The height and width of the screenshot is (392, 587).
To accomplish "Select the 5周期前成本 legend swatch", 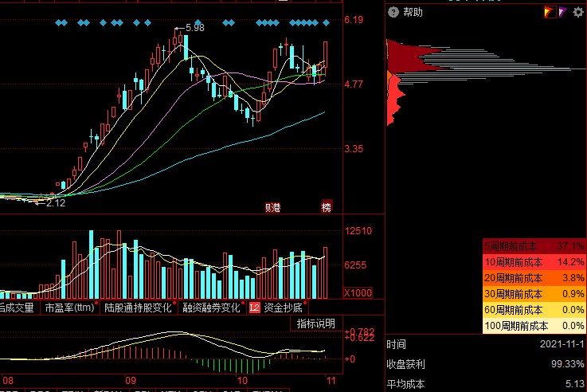I will click(x=533, y=245).
